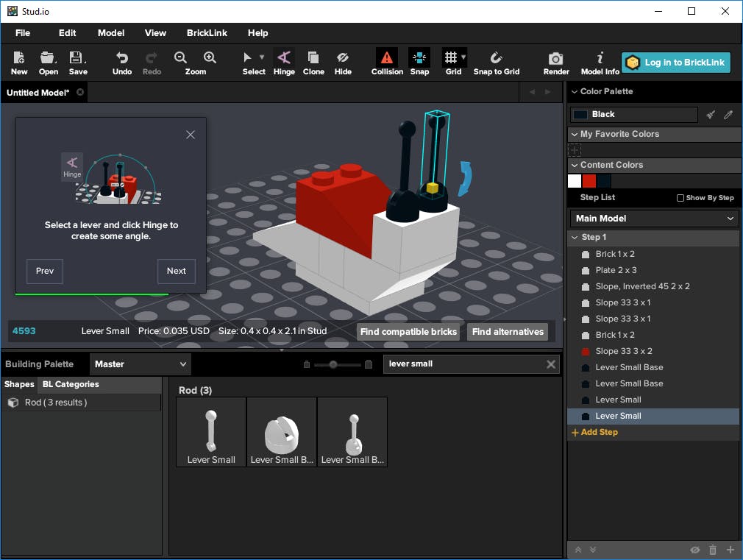
Task: Switch to the BL Categories tab
Action: [x=71, y=385]
